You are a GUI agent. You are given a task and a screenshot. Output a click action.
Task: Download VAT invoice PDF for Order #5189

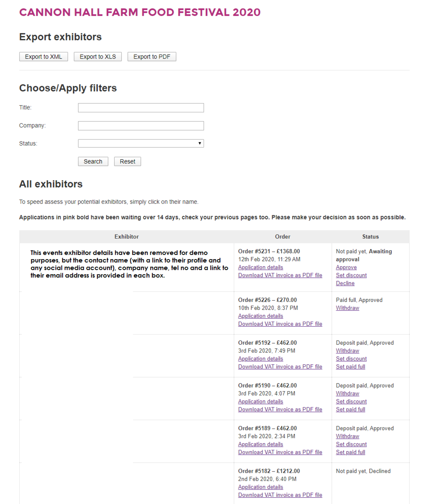tap(280, 452)
